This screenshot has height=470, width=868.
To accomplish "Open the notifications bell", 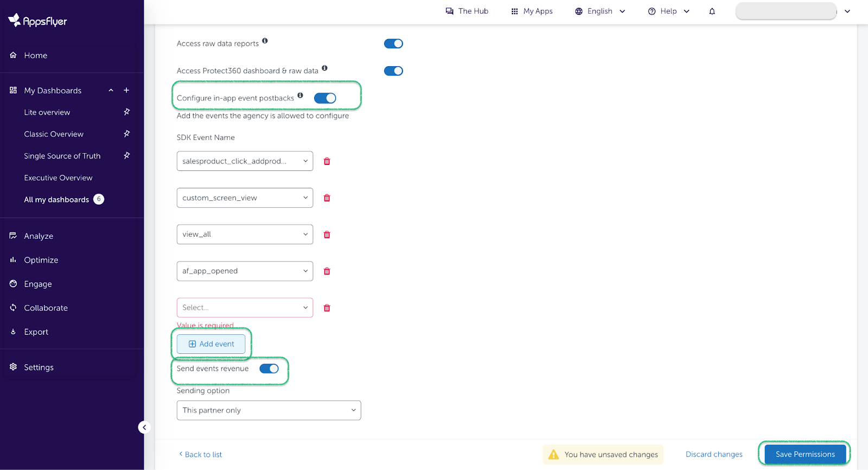I will click(712, 11).
